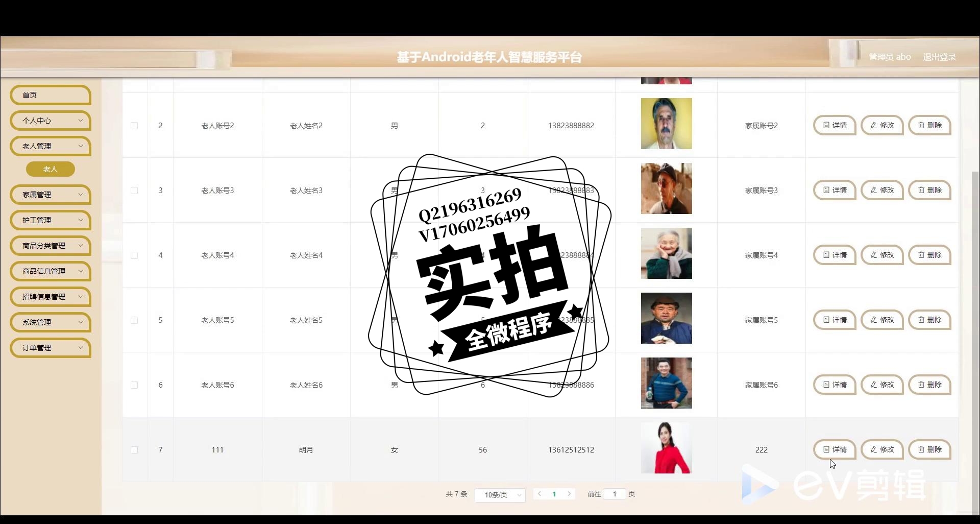This screenshot has width=980, height=524.
Task: Click phone number 13612512512
Action: tap(571, 450)
